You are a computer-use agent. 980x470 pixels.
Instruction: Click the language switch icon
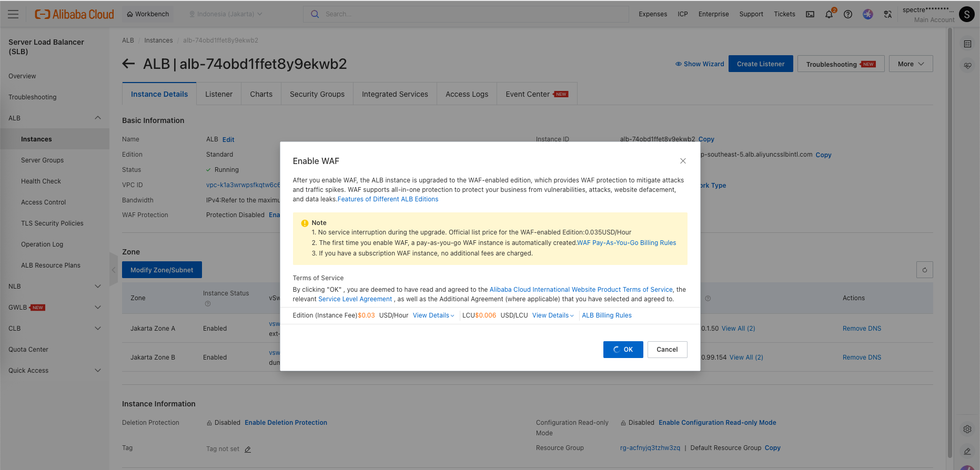[888, 14]
